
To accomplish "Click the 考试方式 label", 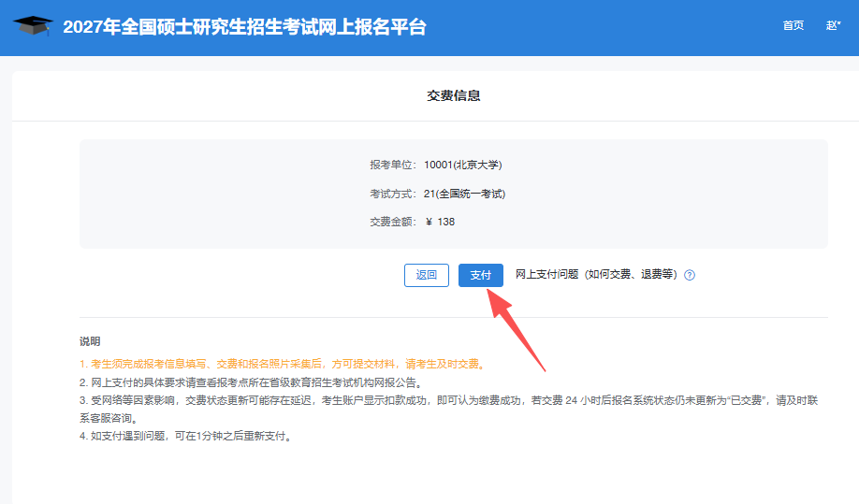I will click(x=393, y=194).
